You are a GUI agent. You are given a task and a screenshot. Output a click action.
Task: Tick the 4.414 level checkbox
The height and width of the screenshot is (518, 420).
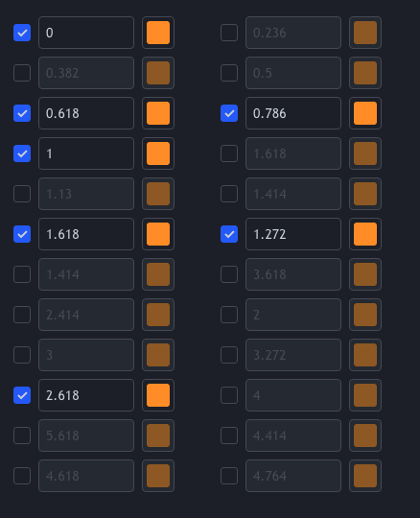click(229, 436)
